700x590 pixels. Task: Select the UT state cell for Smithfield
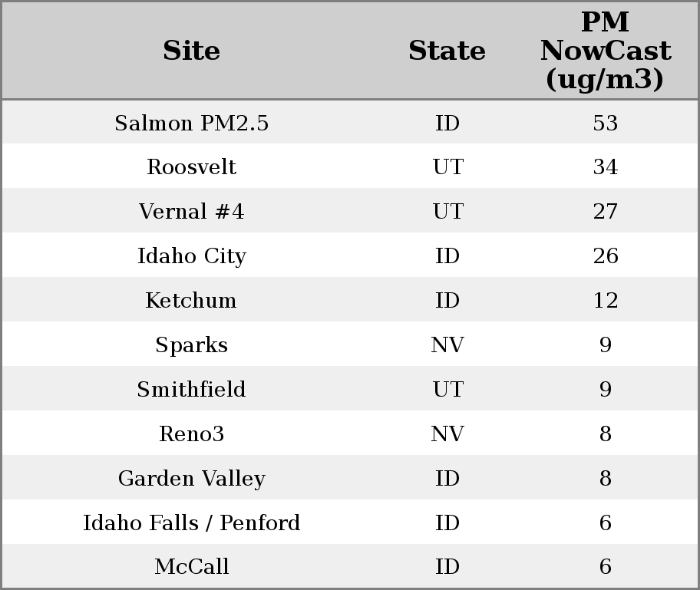point(447,390)
